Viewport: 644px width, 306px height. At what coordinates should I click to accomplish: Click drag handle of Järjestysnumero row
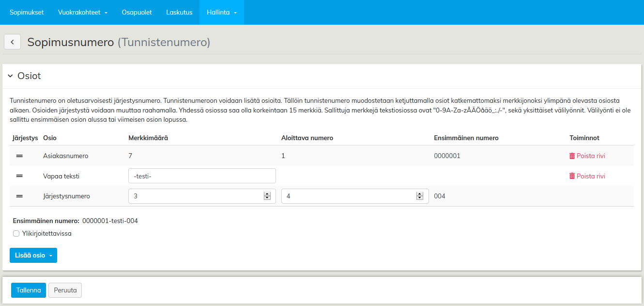tap(20, 196)
